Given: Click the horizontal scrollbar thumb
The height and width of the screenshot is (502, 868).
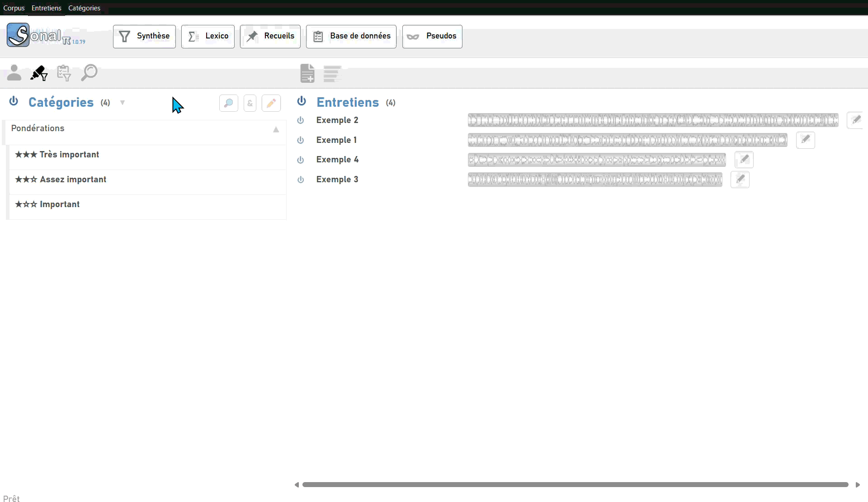Looking at the screenshot, I should point(576,484).
